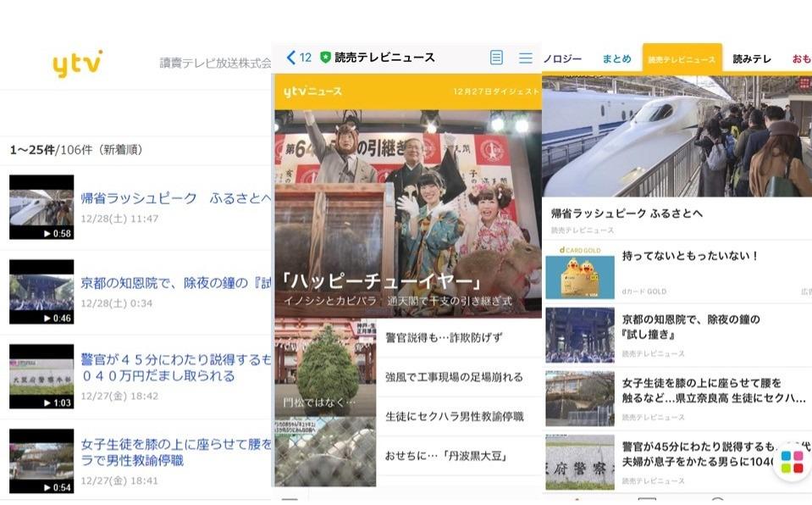The width and height of the screenshot is (812, 505).
Task: Click the 1〜25件/106件（新着順） count text
Action: [76, 150]
